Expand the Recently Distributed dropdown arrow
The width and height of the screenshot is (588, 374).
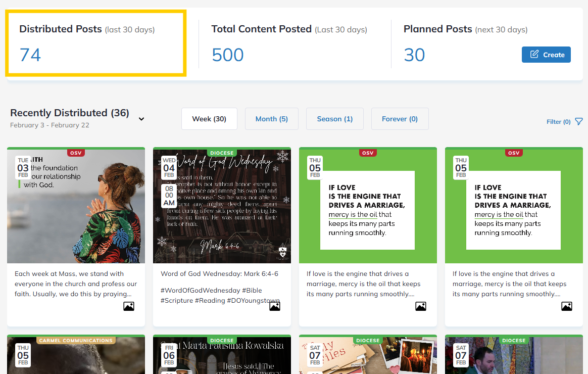pyautogui.click(x=141, y=119)
